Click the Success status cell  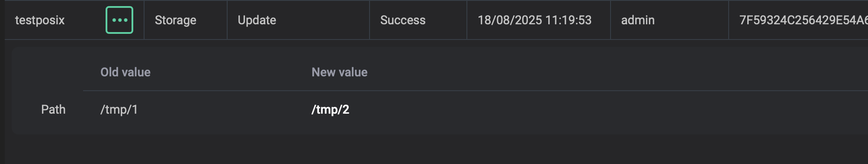pyautogui.click(x=418, y=20)
